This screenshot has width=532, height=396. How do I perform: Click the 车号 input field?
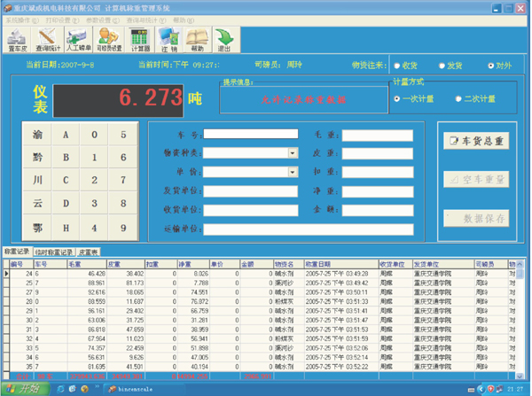pyautogui.click(x=251, y=134)
